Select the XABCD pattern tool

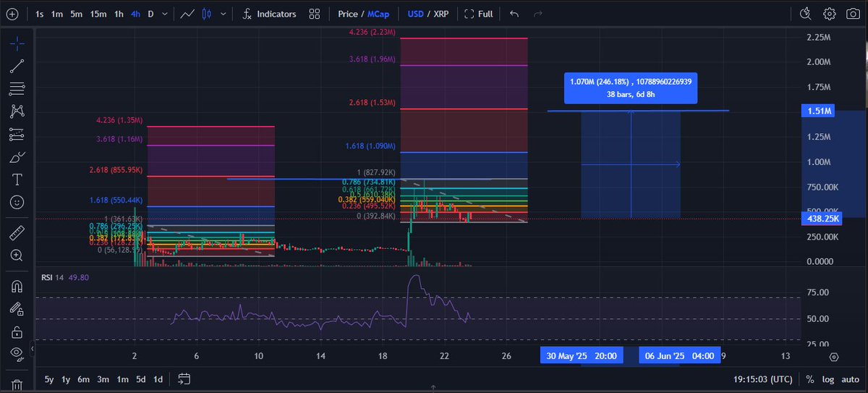coord(18,111)
